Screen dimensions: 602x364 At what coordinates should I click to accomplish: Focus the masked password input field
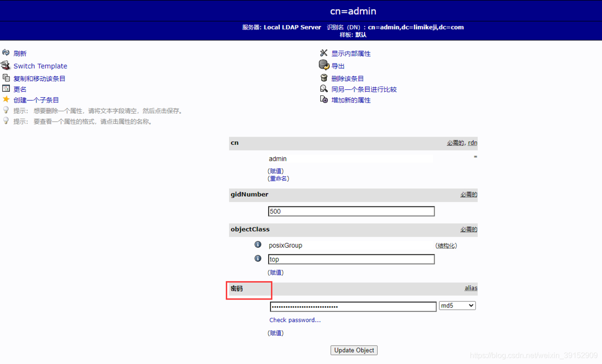tap(353, 307)
